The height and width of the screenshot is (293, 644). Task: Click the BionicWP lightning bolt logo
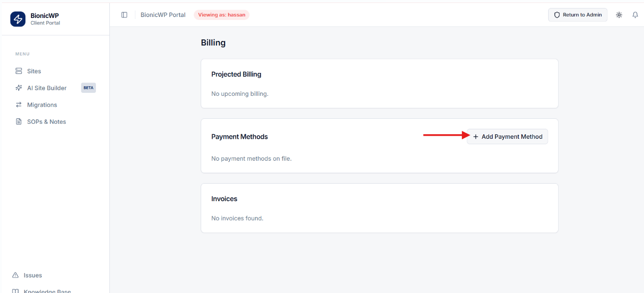point(18,19)
